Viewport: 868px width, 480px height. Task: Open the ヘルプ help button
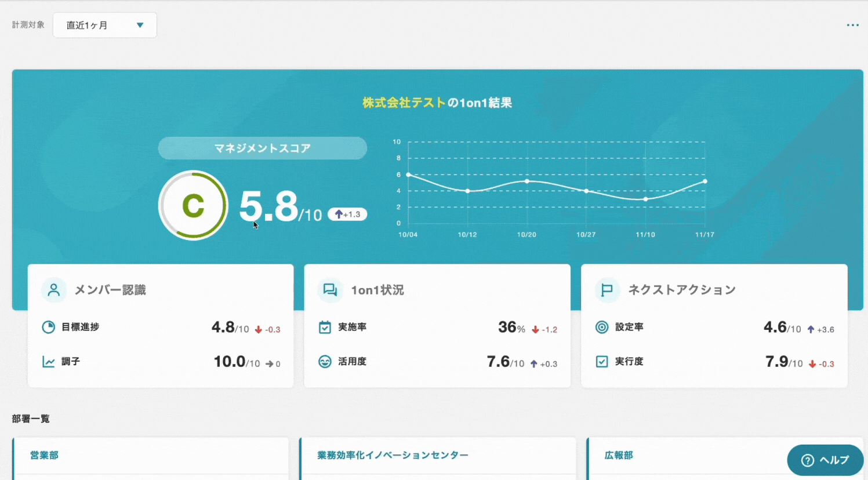pyautogui.click(x=825, y=460)
